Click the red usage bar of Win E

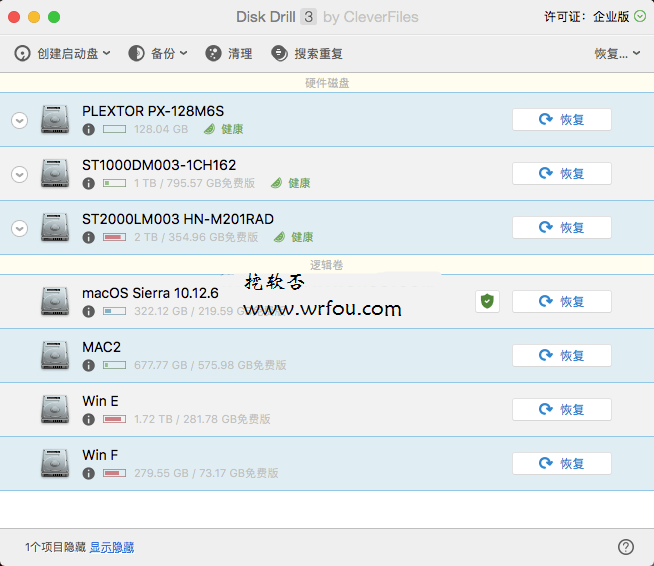coord(114,419)
